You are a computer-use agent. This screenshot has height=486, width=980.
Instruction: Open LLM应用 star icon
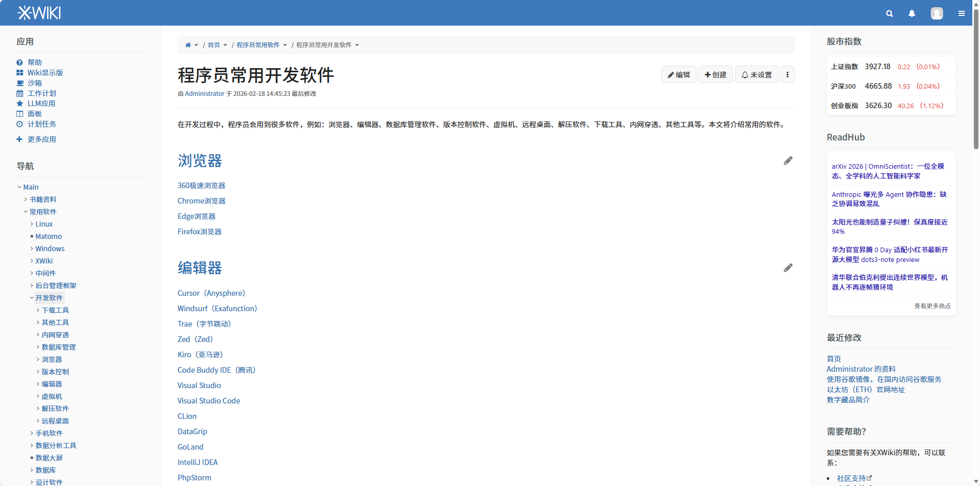19,104
